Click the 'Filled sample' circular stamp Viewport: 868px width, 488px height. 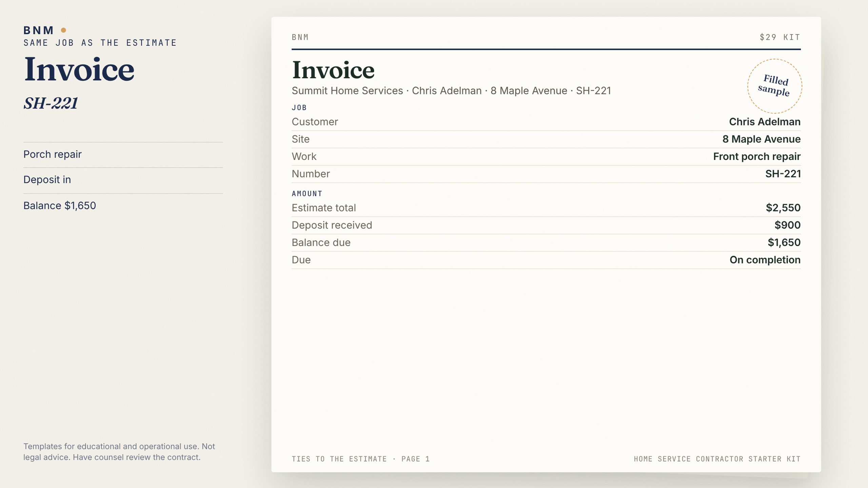[x=774, y=86]
